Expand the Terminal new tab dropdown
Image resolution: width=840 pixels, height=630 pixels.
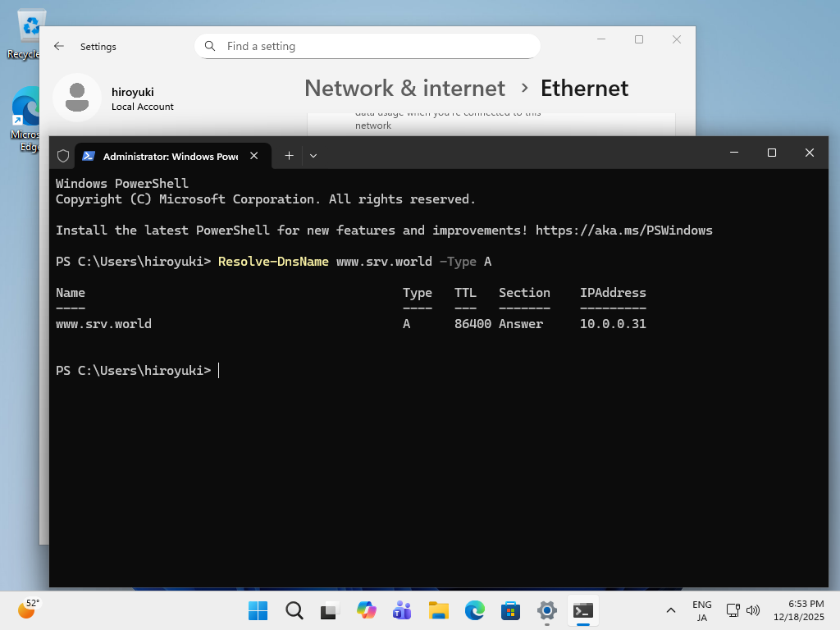click(313, 155)
